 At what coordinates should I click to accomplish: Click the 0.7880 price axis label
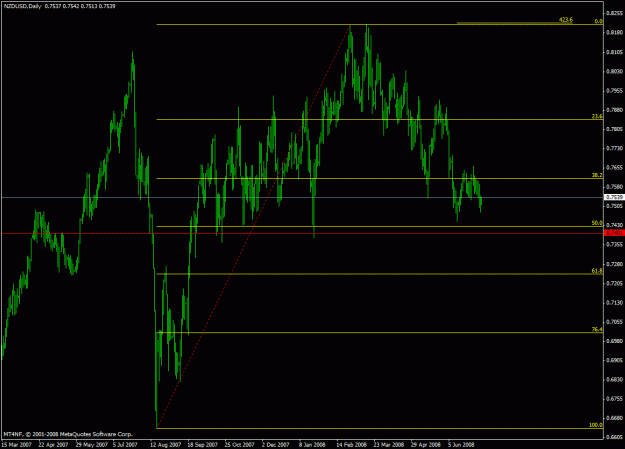[614, 110]
